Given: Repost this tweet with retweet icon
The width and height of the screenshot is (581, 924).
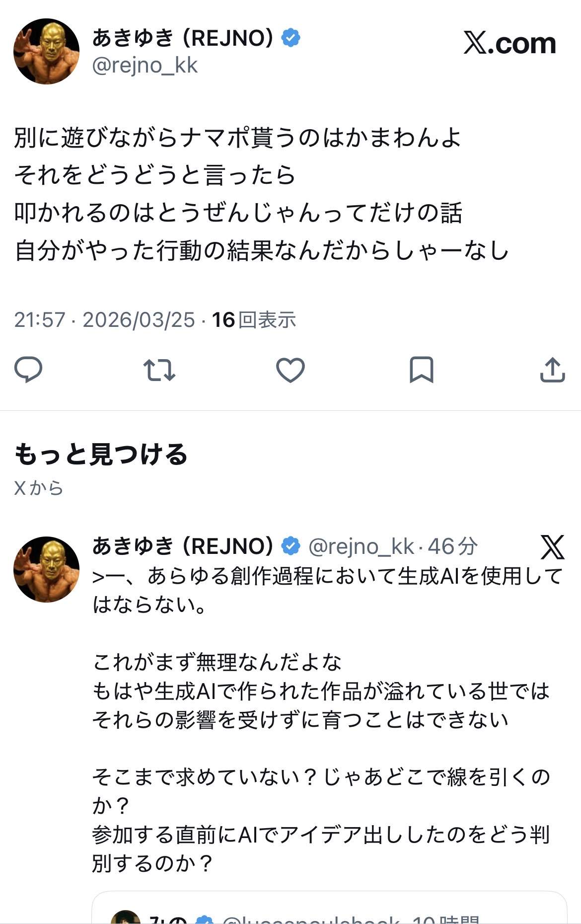Looking at the screenshot, I should click(159, 370).
